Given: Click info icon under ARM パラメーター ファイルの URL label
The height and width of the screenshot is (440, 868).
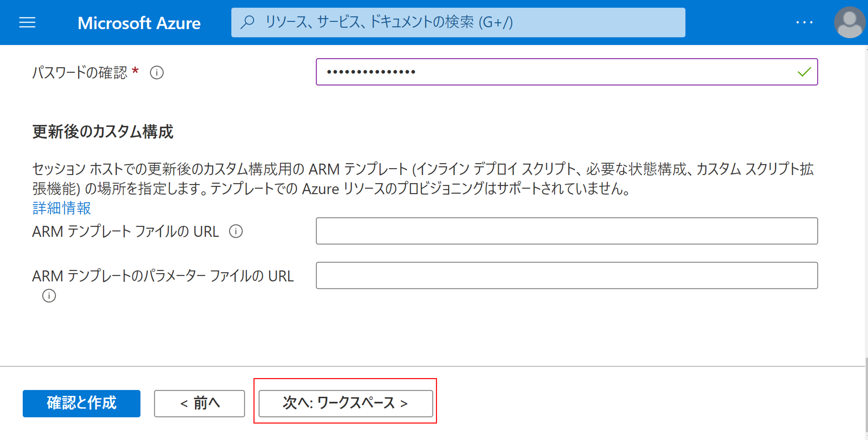Looking at the screenshot, I should [x=49, y=296].
